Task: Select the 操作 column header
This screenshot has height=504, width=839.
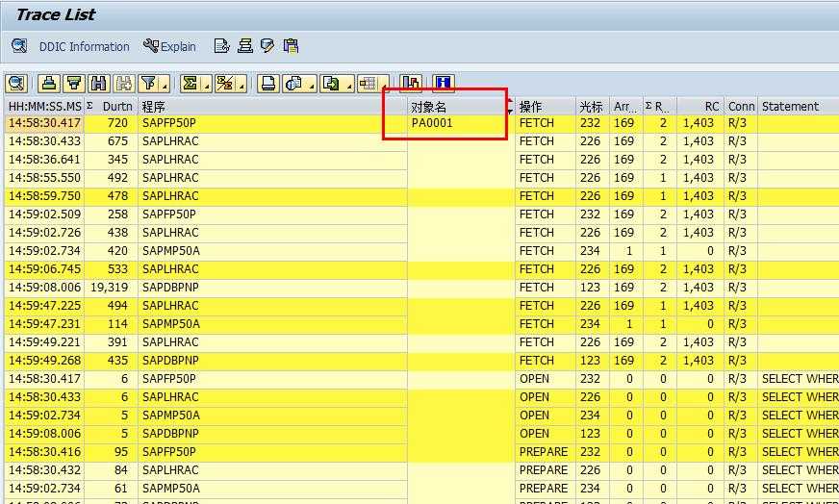Action: coord(546,107)
